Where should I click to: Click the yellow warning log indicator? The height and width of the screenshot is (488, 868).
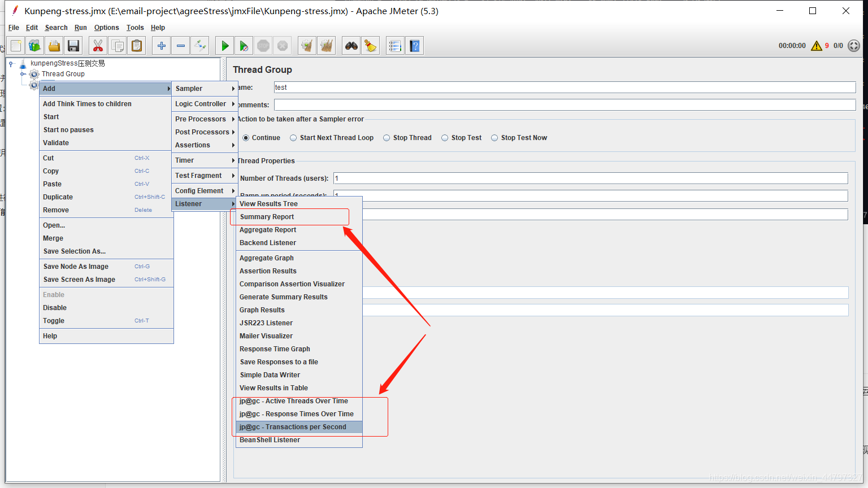click(817, 46)
